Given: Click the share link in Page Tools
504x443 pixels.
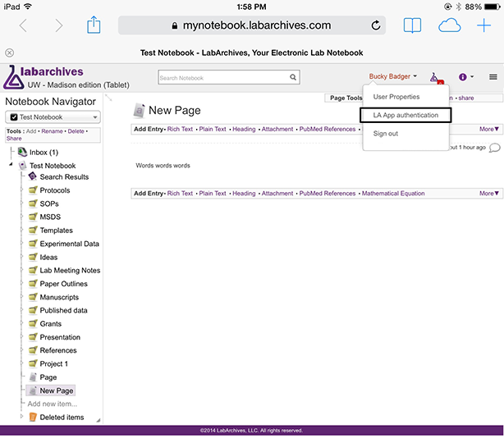Looking at the screenshot, I should 465,98.
